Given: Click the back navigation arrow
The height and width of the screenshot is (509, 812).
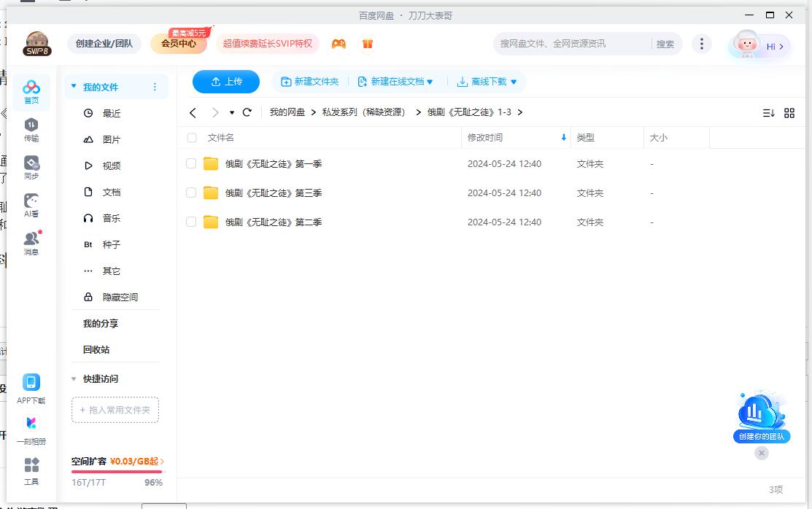Looking at the screenshot, I should click(193, 112).
